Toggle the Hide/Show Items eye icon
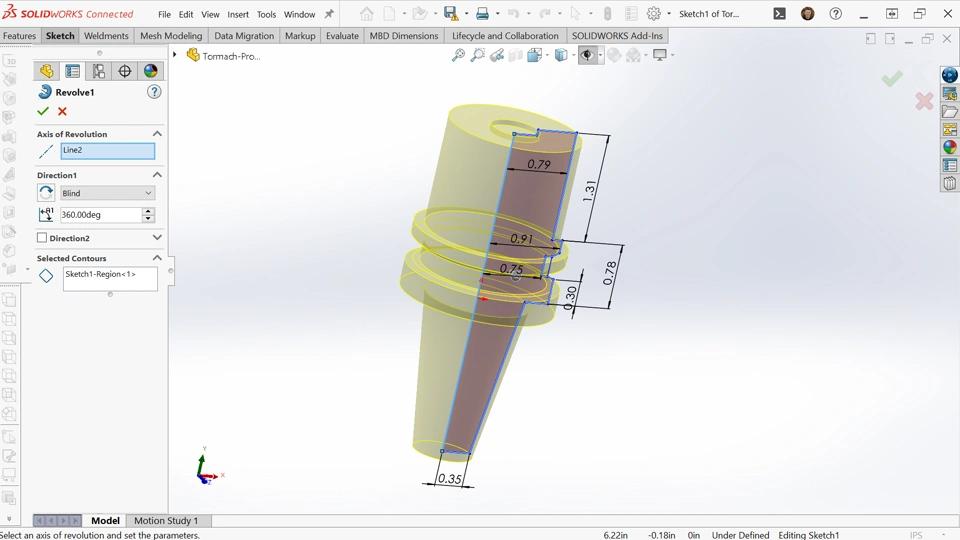This screenshot has width=960, height=540. [587, 56]
